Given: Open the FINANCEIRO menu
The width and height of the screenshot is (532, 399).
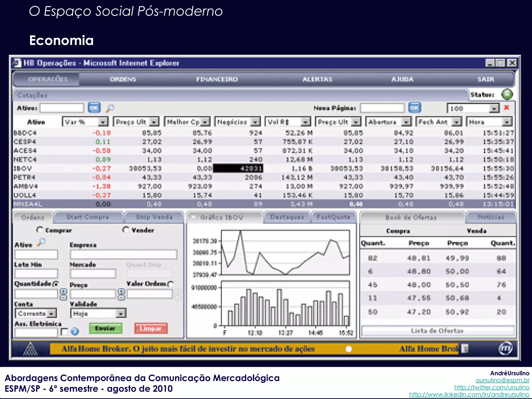Looking at the screenshot, I should click(217, 79).
